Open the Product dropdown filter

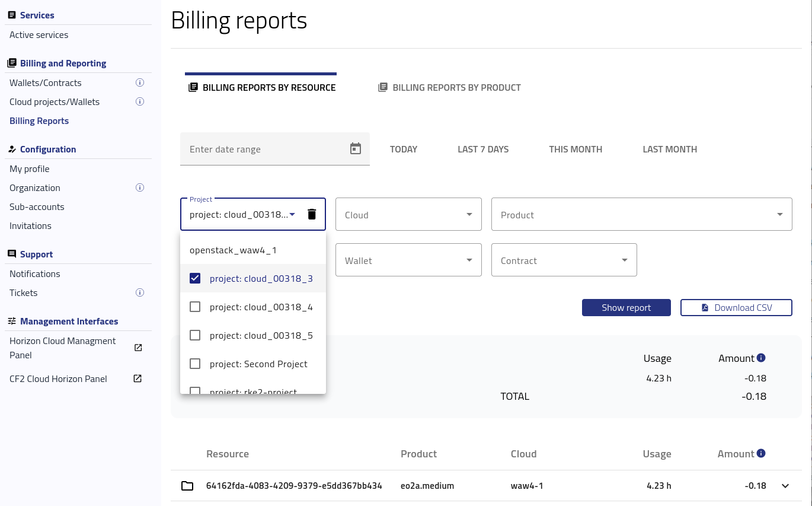[x=641, y=214]
